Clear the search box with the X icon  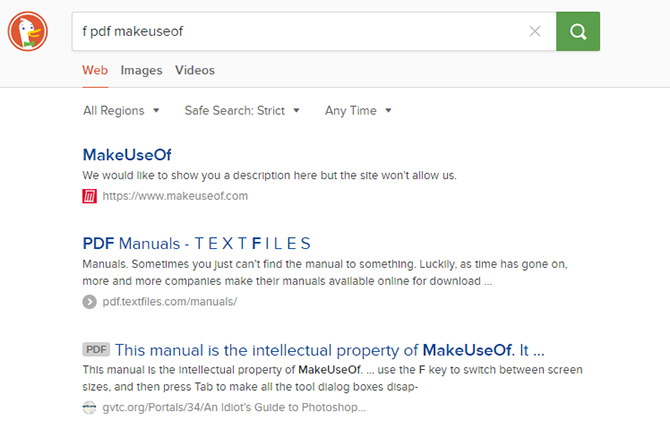[x=535, y=31]
